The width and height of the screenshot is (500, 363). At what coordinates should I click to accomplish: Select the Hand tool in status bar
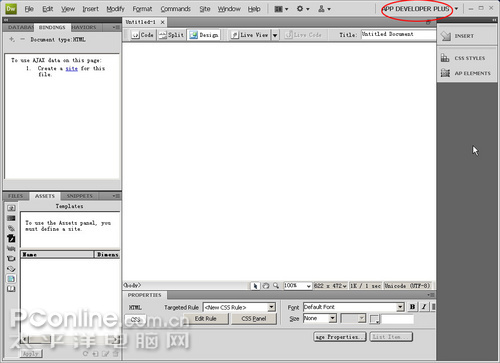point(266,286)
